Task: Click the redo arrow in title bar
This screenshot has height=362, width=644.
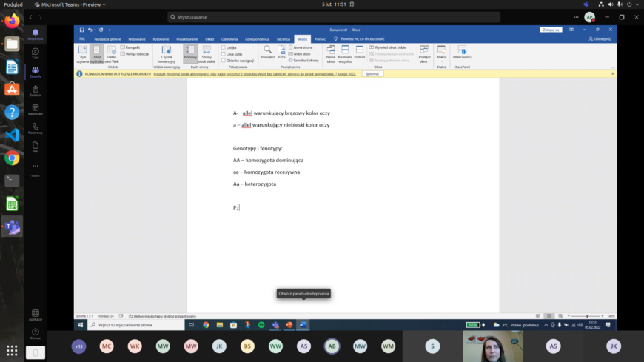Action: 101,30
